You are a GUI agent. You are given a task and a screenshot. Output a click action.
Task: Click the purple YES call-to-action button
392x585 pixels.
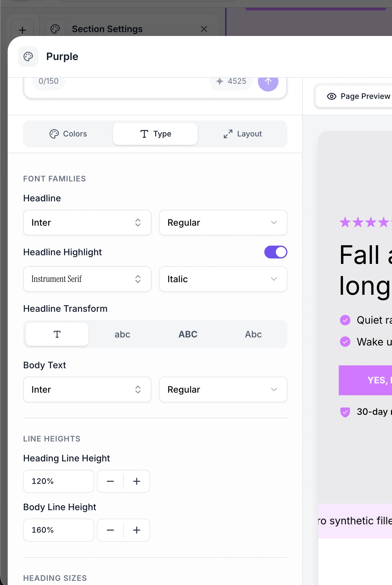366,380
